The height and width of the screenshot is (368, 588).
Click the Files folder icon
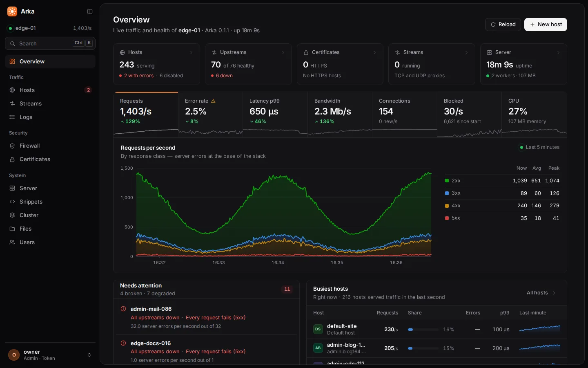pos(12,229)
